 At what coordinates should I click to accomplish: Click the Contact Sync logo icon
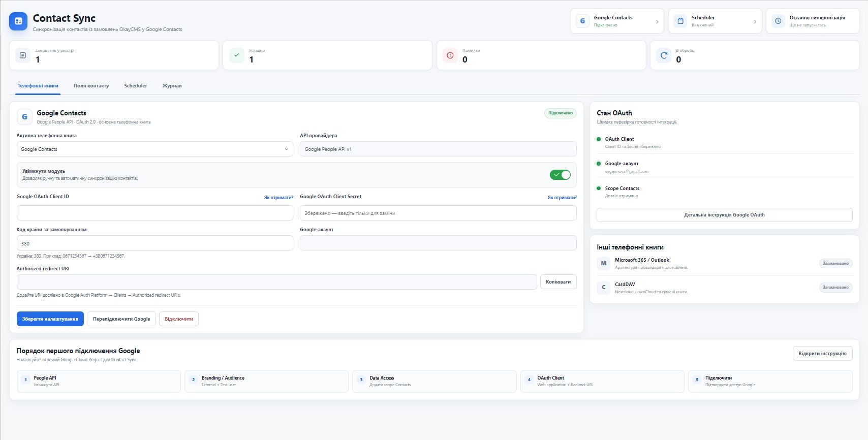click(18, 21)
